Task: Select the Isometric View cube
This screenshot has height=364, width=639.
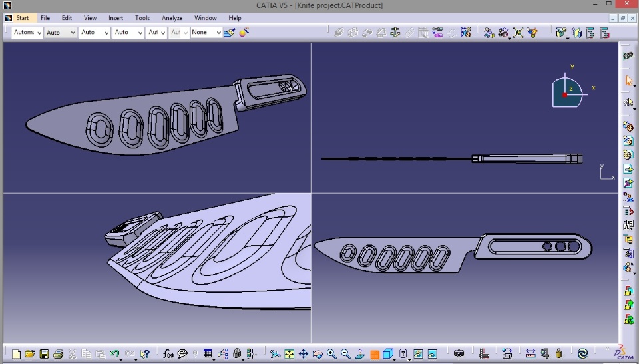Action: [x=388, y=354]
